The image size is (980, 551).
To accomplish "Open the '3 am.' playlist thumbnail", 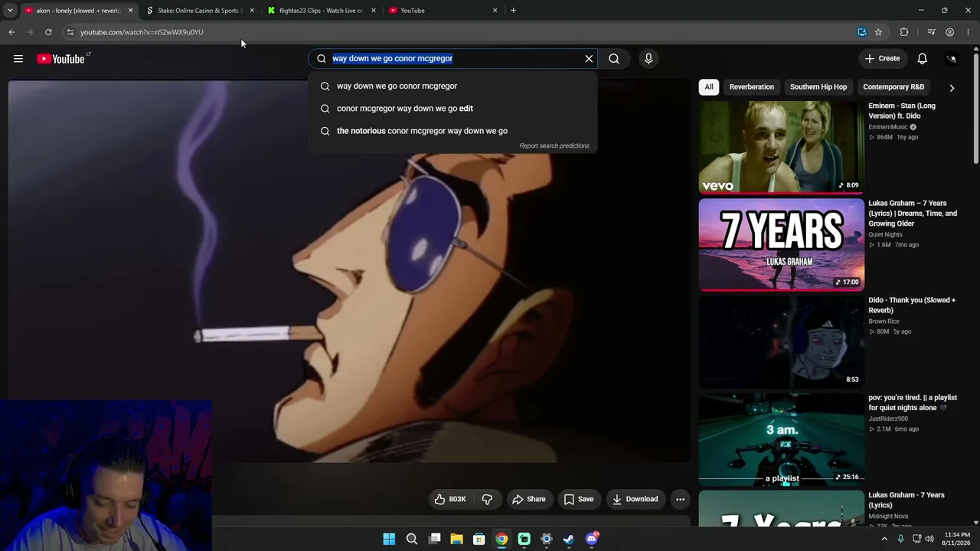I will [x=781, y=439].
